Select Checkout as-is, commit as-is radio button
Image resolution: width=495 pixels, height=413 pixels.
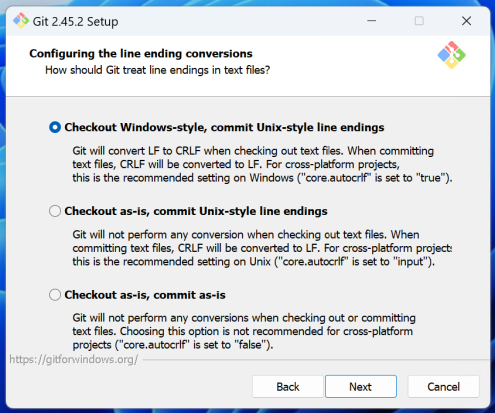[55, 295]
